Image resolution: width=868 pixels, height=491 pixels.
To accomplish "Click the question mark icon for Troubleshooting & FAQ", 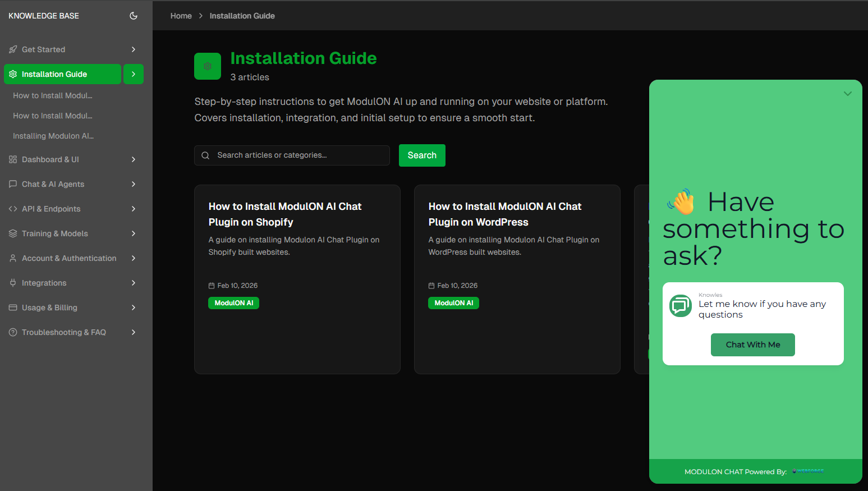I will click(12, 332).
